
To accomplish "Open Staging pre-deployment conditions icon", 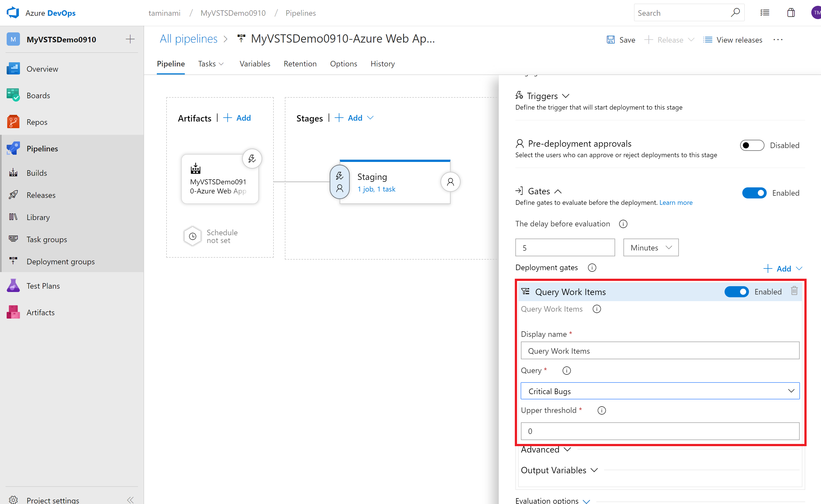I will coord(339,182).
